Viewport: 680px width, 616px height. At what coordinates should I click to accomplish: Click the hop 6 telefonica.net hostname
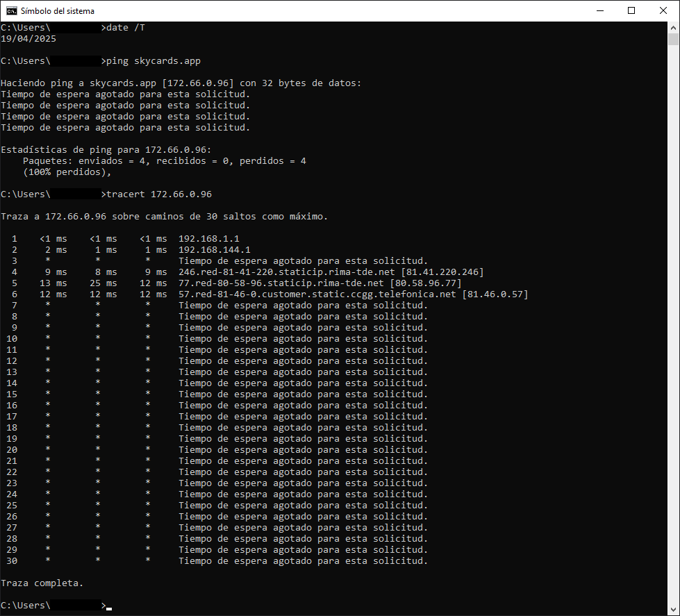click(x=317, y=294)
